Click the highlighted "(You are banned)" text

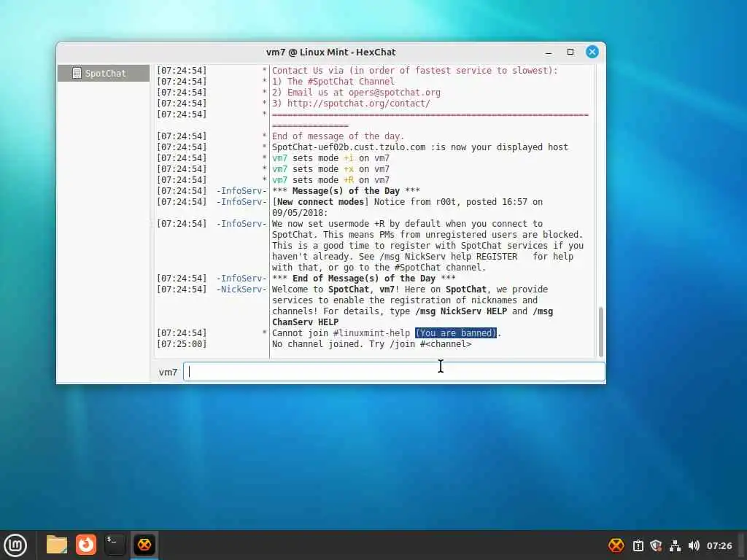click(x=456, y=332)
